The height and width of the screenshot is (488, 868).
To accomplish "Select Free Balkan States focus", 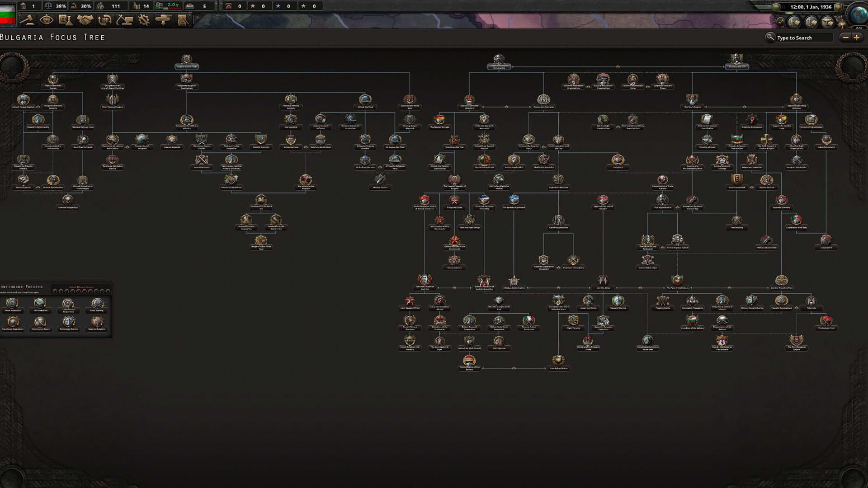I will [558, 362].
